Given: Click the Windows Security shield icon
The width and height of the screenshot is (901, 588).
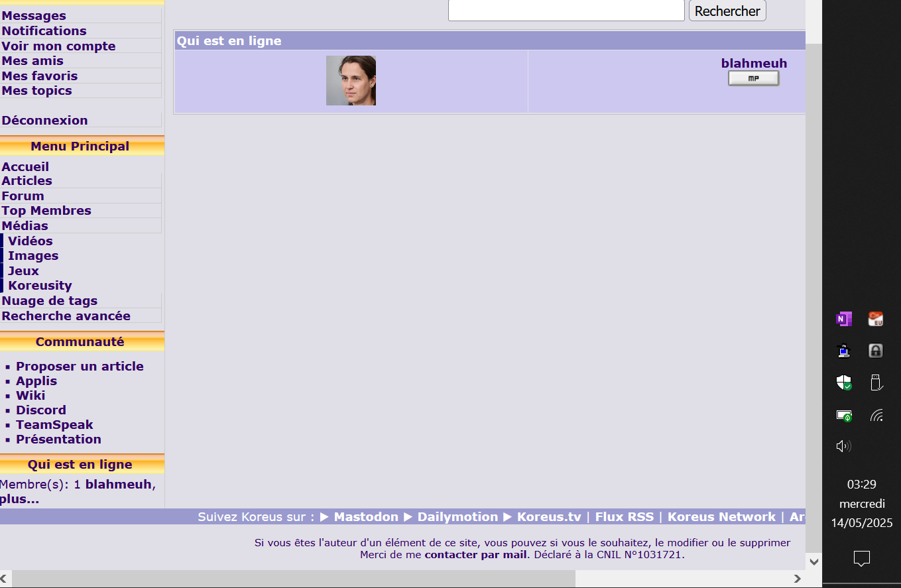Looking at the screenshot, I should tap(843, 382).
